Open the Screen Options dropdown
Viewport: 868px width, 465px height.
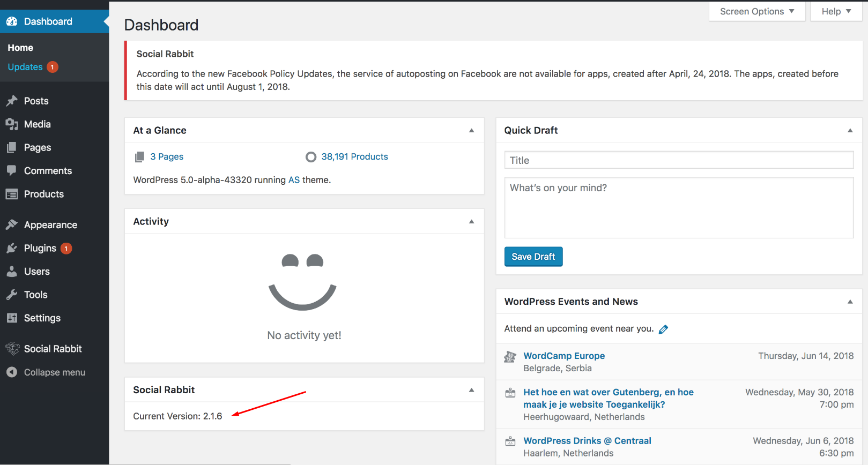757,11
